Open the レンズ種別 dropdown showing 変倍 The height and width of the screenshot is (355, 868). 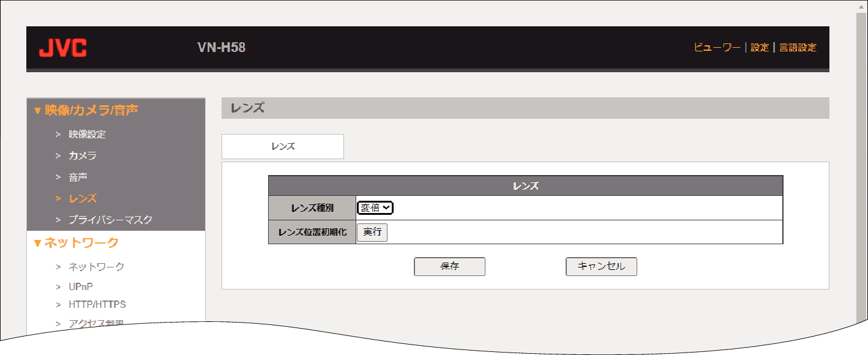375,208
